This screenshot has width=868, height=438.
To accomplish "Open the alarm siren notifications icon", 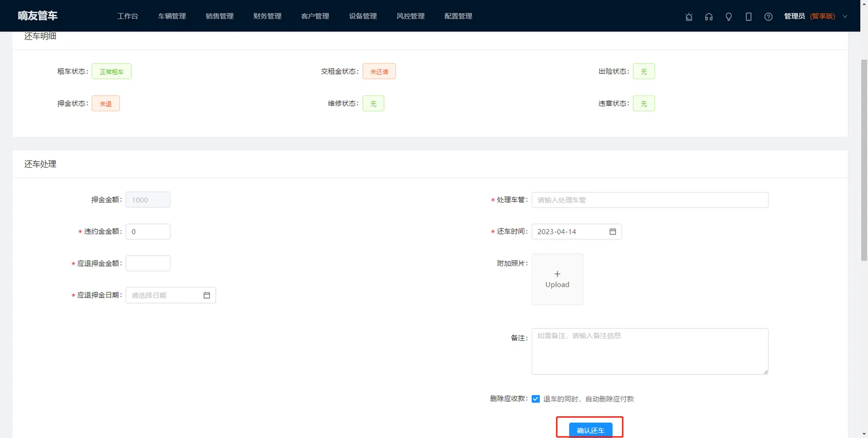I will (689, 17).
